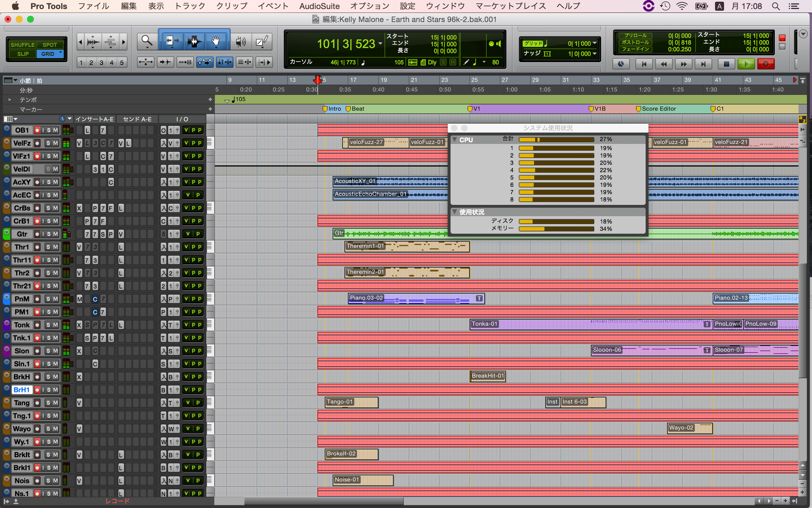Start playback with the green Play button
This screenshot has height=508, width=812.
coord(746,63)
